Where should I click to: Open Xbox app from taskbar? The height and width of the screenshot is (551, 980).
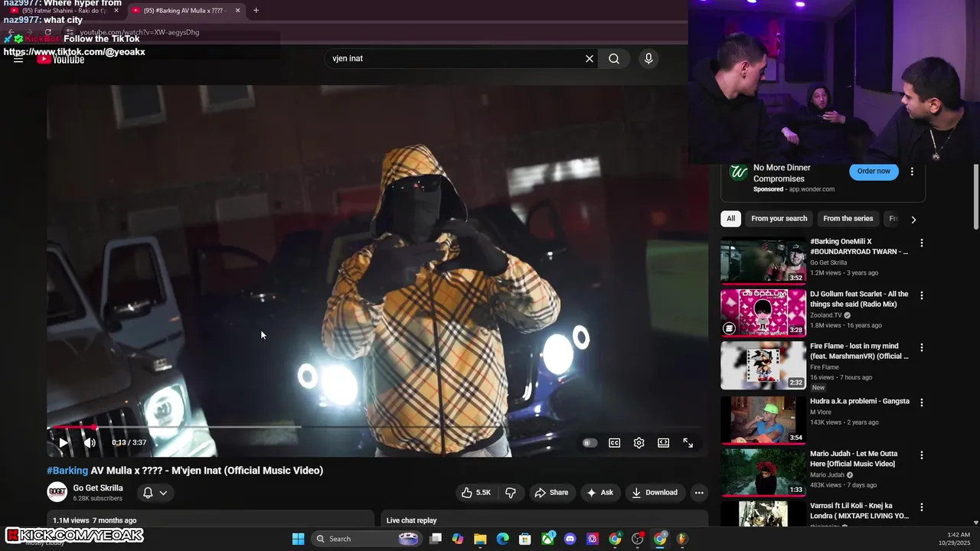[x=547, y=539]
